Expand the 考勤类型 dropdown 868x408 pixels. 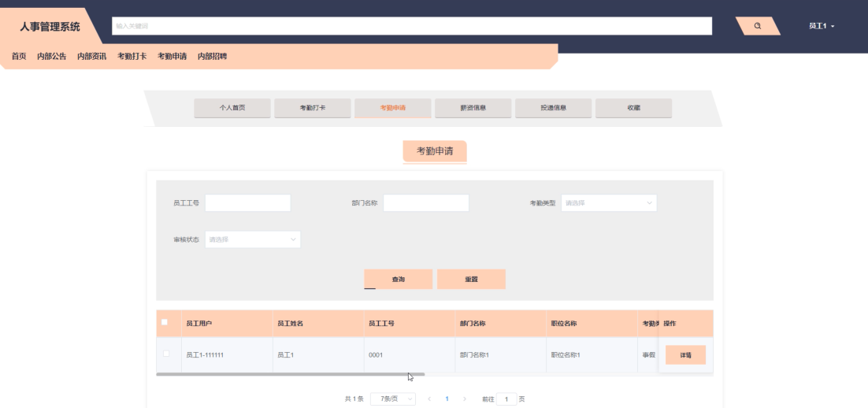(x=609, y=203)
